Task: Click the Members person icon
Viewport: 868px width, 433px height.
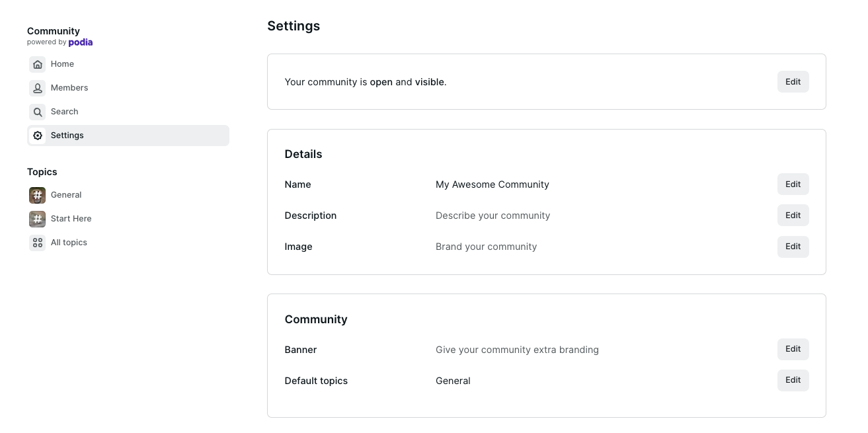Action: tap(38, 88)
